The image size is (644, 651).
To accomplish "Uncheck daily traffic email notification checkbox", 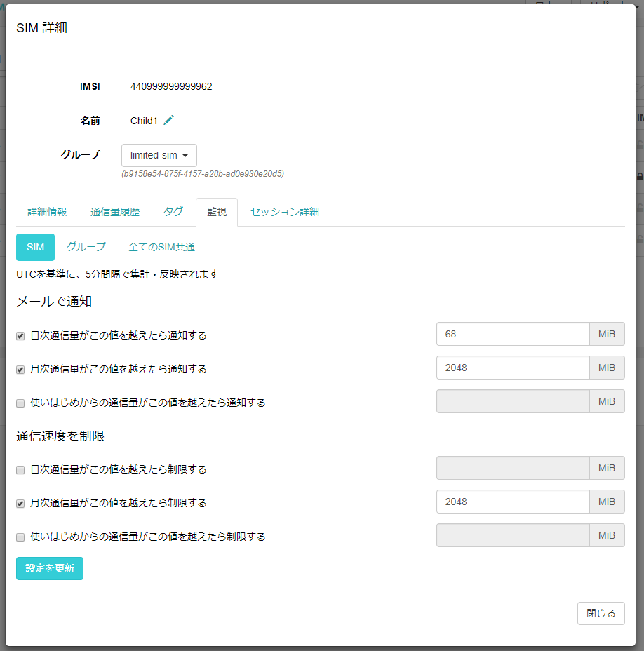I will pyautogui.click(x=20, y=336).
